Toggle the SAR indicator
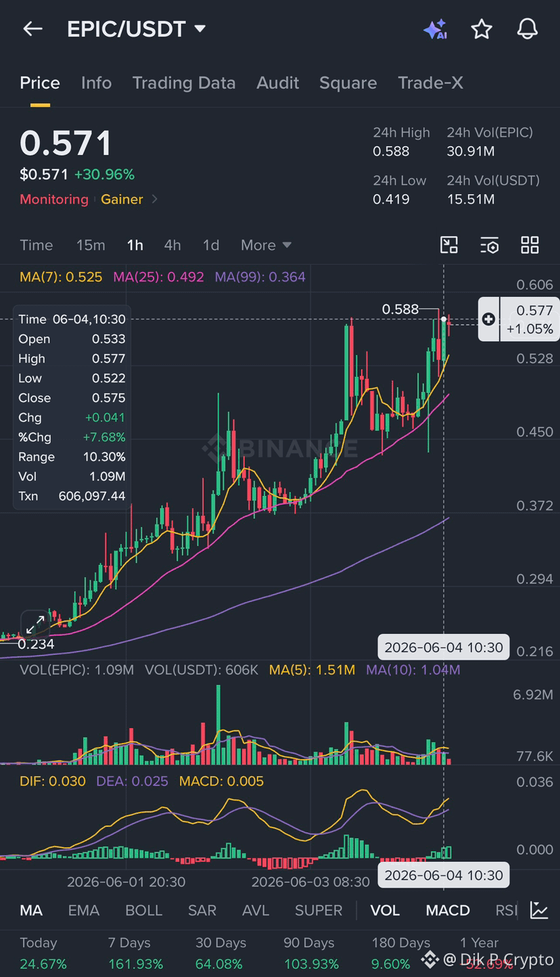The height and width of the screenshot is (977, 560). (202, 910)
